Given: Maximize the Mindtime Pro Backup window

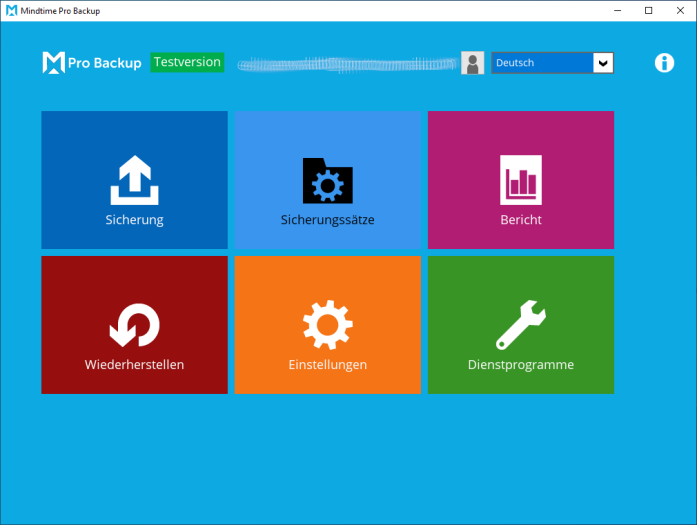Looking at the screenshot, I should coord(648,10).
